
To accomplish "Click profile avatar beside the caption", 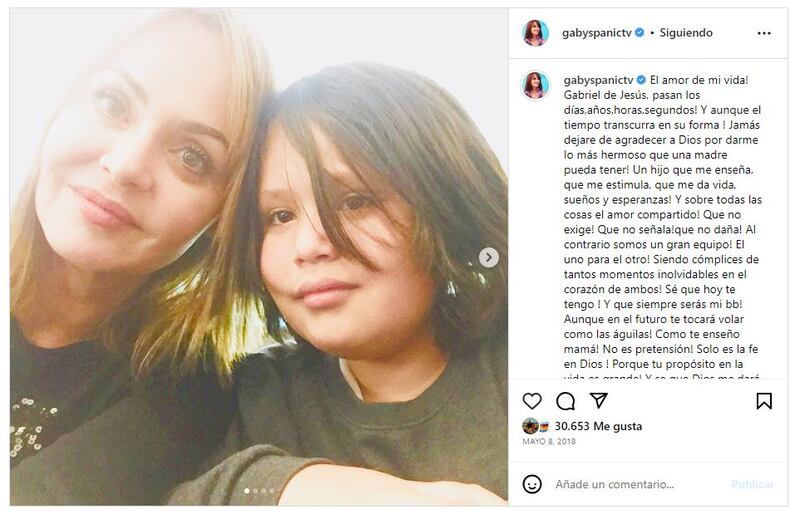I will [x=536, y=85].
